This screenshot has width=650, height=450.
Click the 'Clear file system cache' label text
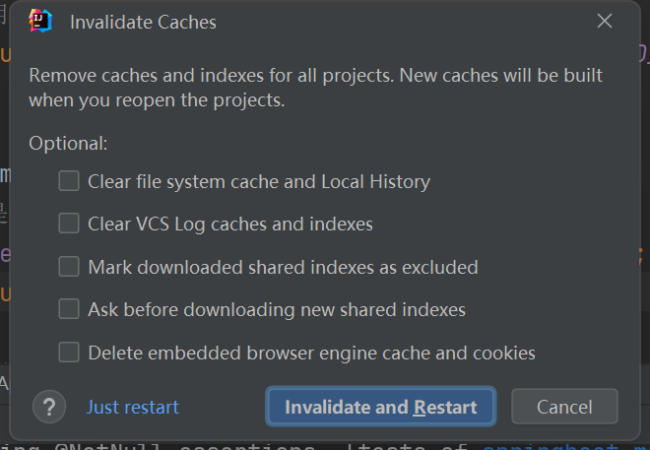[x=259, y=182]
